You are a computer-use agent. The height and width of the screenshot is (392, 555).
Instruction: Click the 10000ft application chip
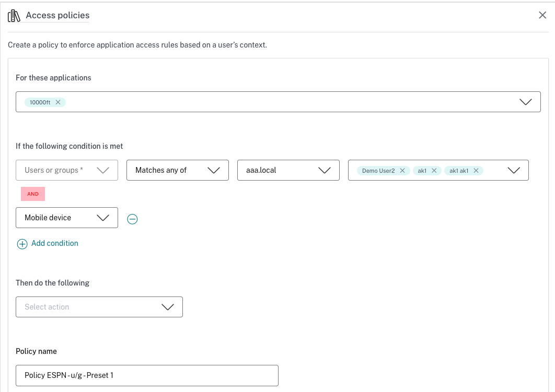point(40,102)
